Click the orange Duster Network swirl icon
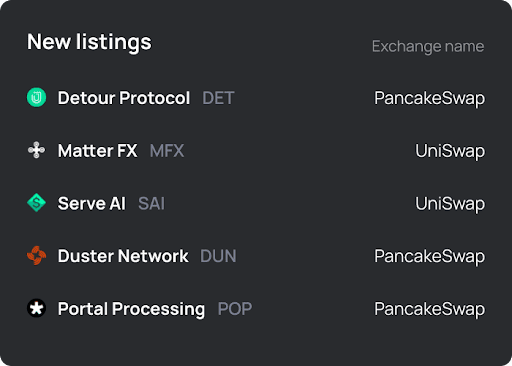This screenshot has width=512, height=366. click(36, 256)
